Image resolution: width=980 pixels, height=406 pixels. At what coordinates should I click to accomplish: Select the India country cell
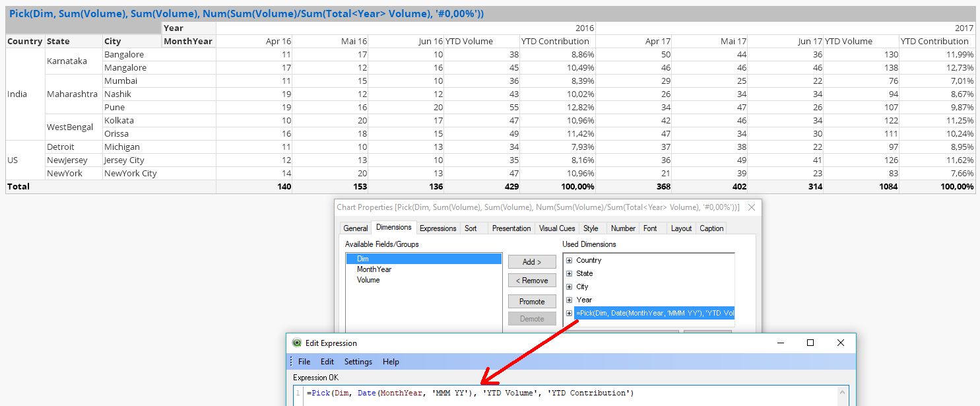[x=25, y=94]
